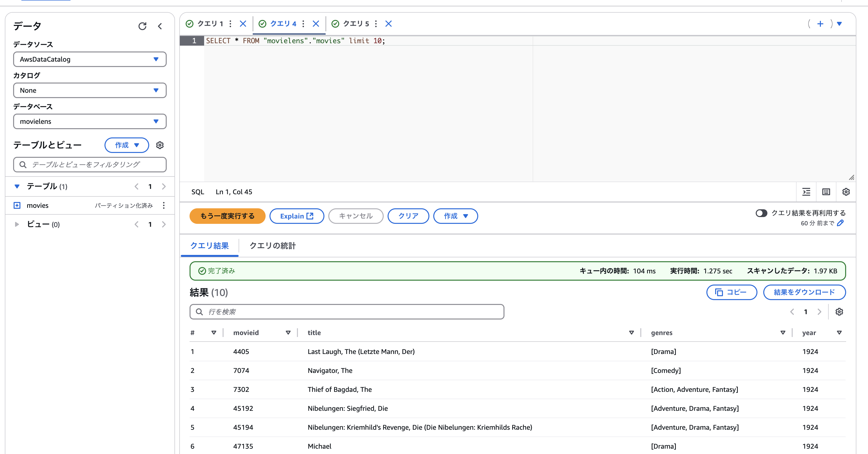Sort results by the # column
Screen dimensions: 868x454
tap(214, 333)
